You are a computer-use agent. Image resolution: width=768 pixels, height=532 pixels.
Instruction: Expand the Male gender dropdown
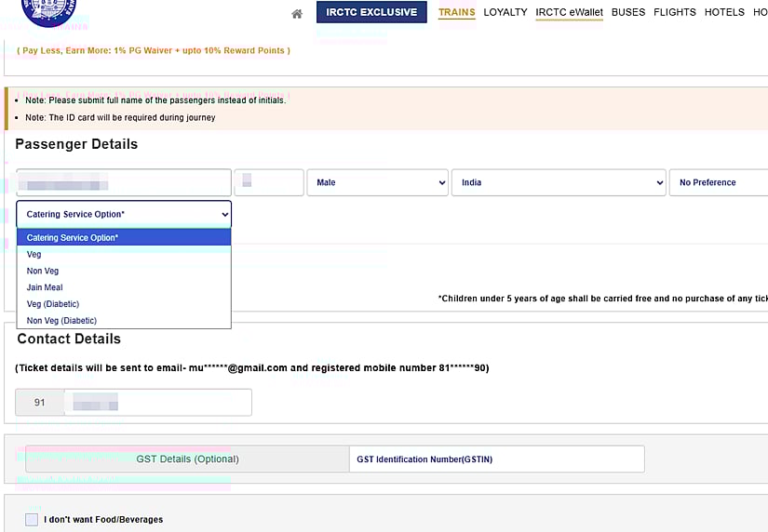tap(377, 182)
